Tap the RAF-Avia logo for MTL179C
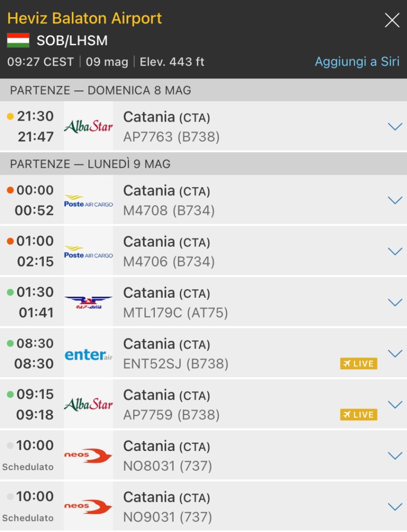This screenshot has width=407, height=532. [88, 302]
